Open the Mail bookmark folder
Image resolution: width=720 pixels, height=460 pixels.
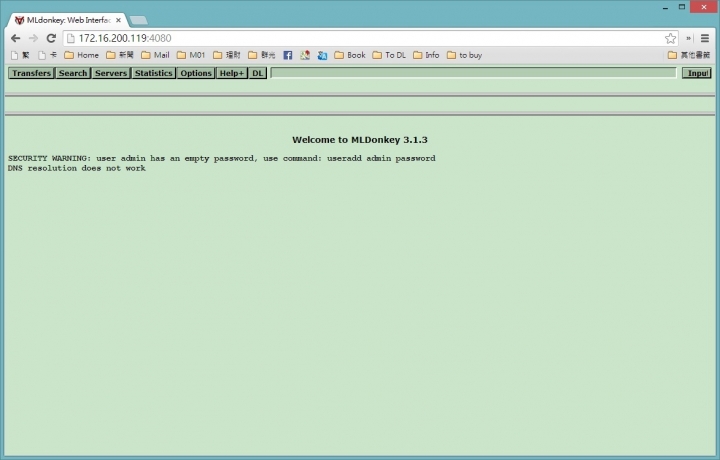coord(155,55)
